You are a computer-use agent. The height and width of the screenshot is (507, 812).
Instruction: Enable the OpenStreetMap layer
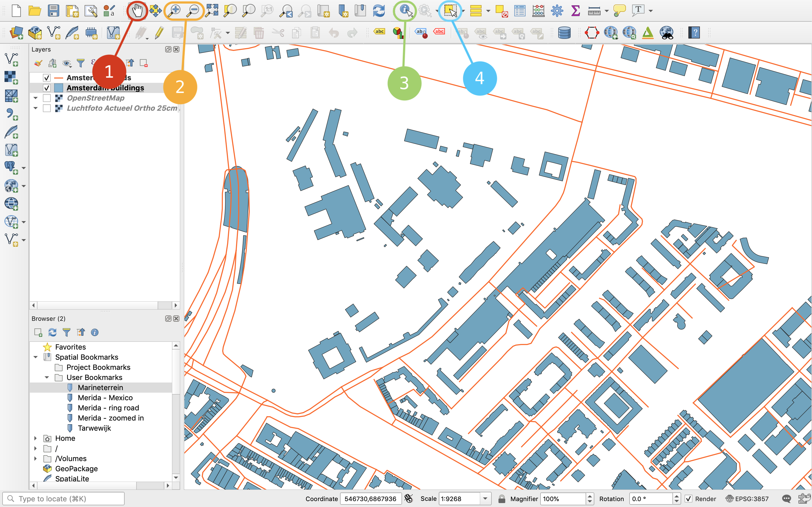click(47, 98)
